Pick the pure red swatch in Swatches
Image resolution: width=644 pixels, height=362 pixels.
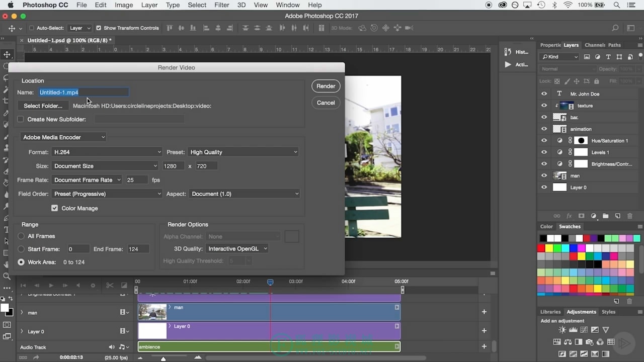pyautogui.click(x=541, y=248)
